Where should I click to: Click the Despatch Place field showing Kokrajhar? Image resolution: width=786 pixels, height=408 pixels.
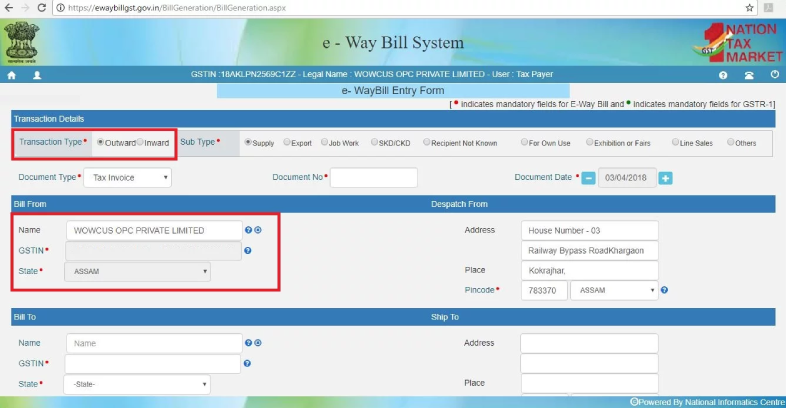coord(590,271)
